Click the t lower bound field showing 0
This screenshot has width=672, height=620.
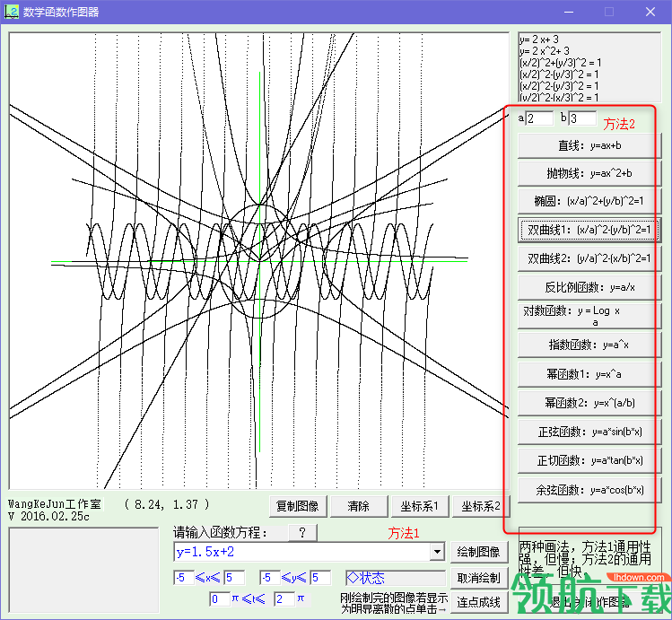coord(220,599)
